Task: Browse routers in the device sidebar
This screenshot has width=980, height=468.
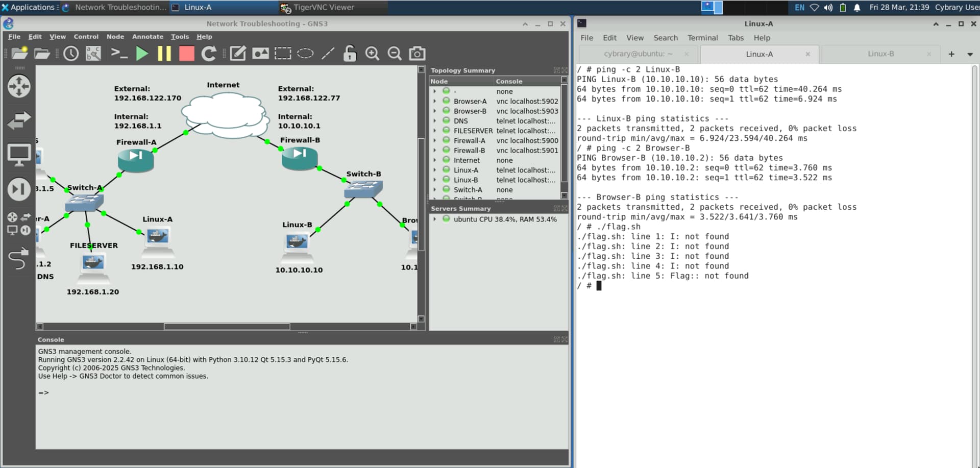Action: (x=19, y=86)
